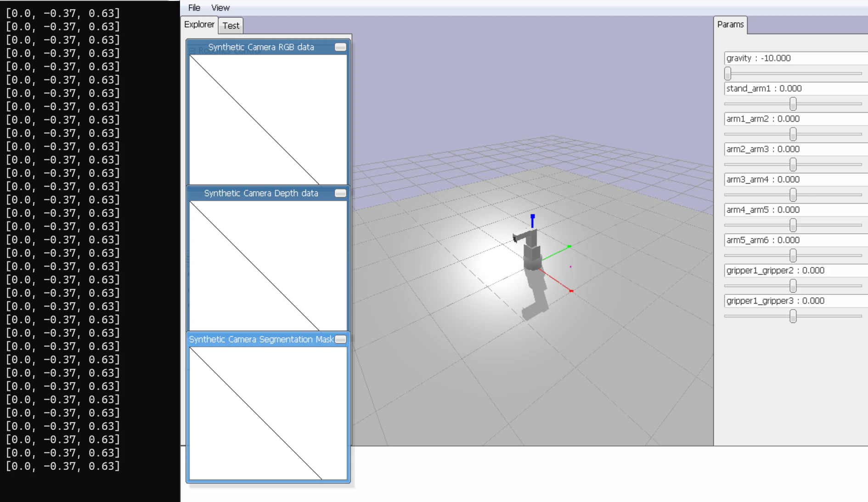Click the green Y-axis endpoint marker
This screenshot has height=502, width=868.
569,247
